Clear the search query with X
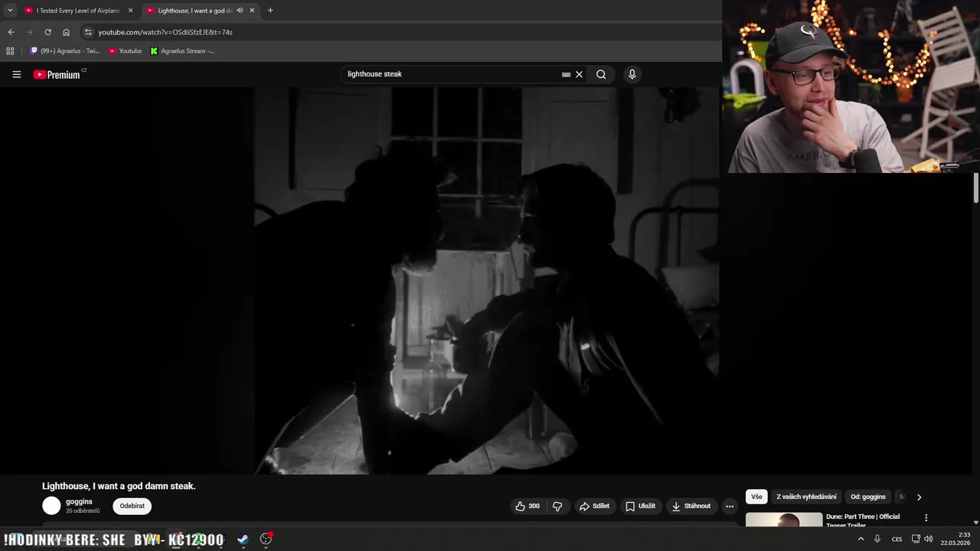This screenshot has width=980, height=551. click(x=580, y=74)
